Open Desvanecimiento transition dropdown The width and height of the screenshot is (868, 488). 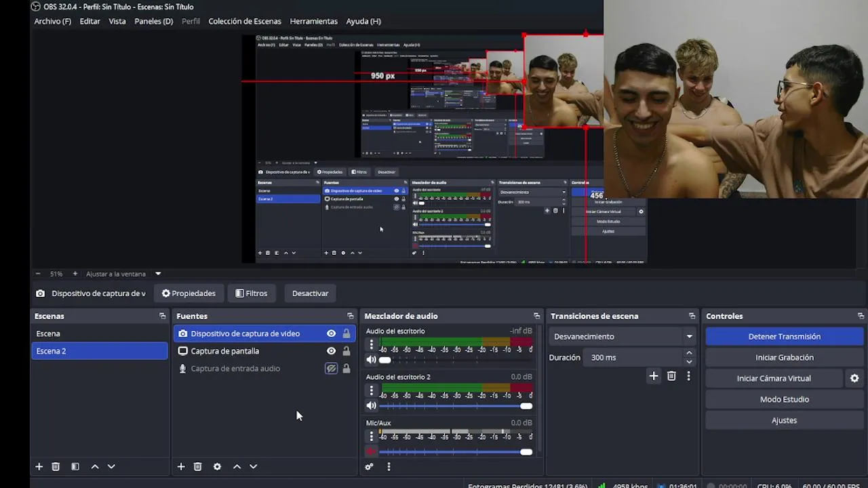623,336
